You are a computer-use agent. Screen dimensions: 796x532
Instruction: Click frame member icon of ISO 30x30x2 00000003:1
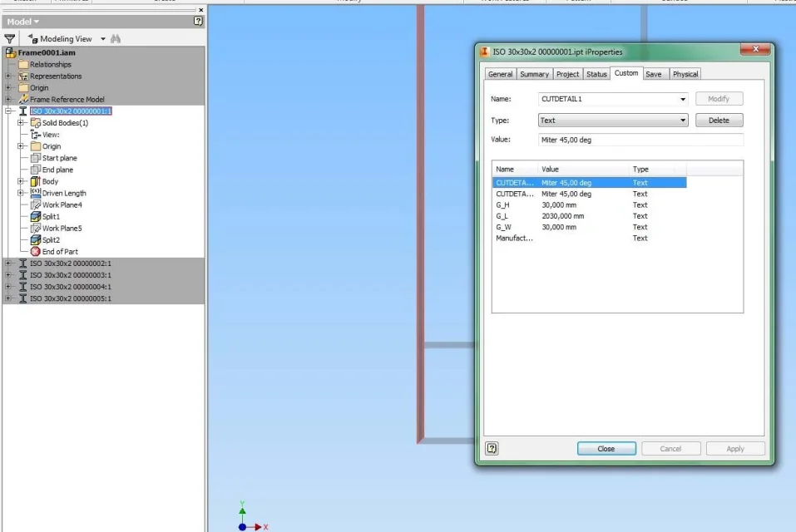pyautogui.click(x=22, y=275)
